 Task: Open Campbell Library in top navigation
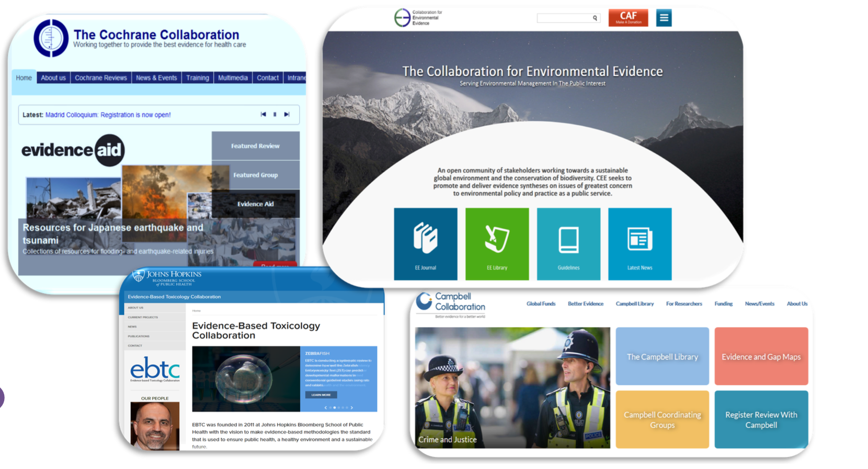coord(634,304)
